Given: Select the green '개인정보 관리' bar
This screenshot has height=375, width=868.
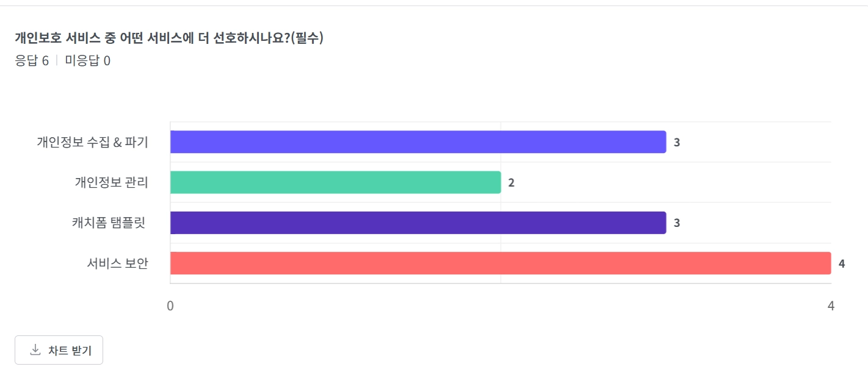Looking at the screenshot, I should click(x=335, y=182).
